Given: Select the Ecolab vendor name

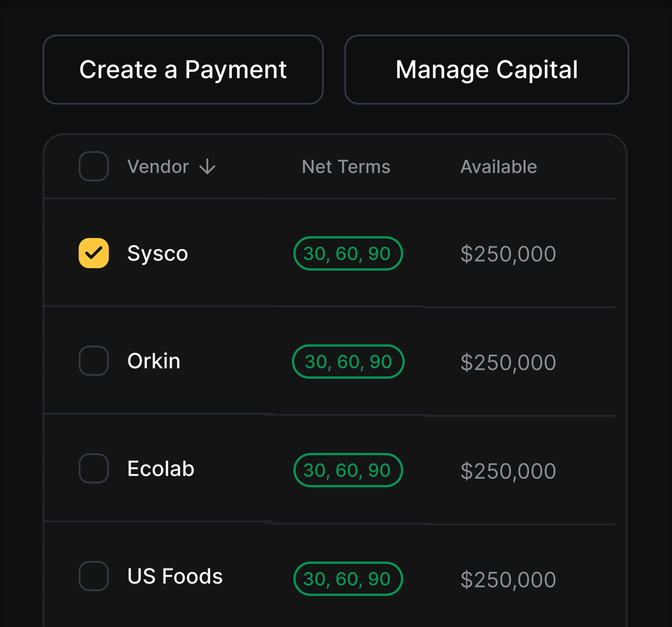Looking at the screenshot, I should tap(161, 469).
